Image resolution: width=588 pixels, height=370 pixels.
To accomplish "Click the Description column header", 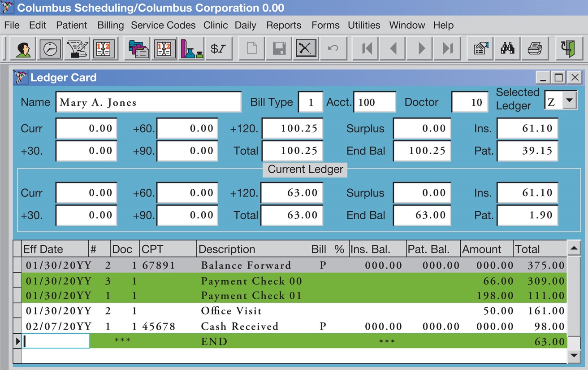I will (253, 249).
